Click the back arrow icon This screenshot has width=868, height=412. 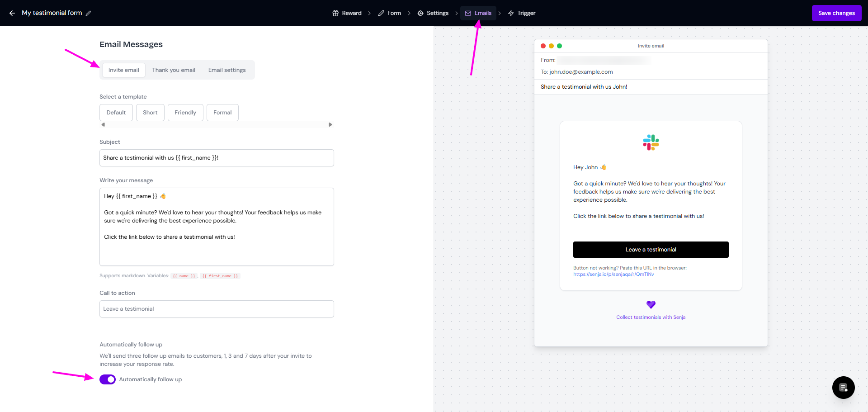[12, 13]
